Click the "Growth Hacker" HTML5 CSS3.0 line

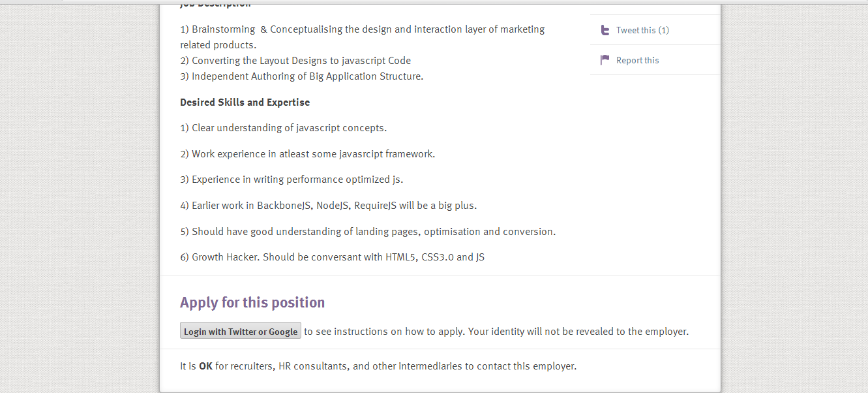coord(333,257)
